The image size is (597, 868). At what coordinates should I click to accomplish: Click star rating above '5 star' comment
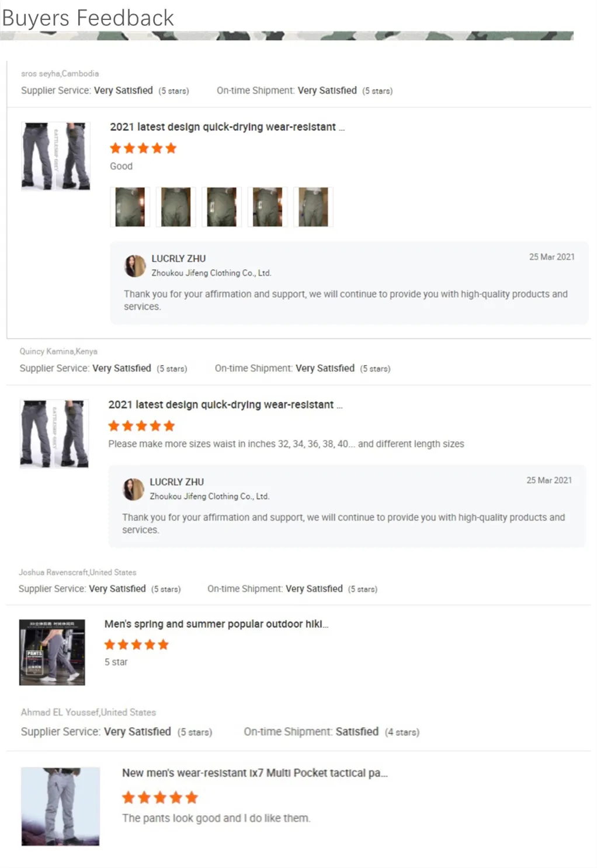click(x=137, y=645)
